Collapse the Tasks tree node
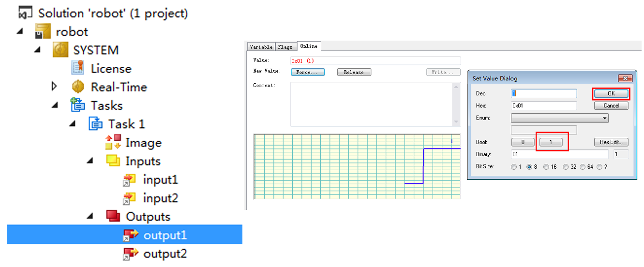Screen dimensions: 644x267 54,105
